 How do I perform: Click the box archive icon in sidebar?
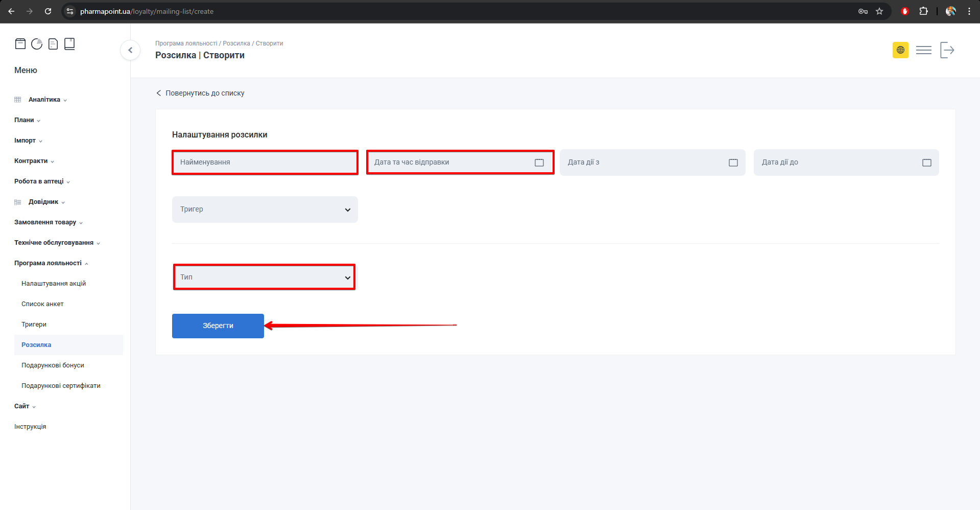(x=20, y=44)
